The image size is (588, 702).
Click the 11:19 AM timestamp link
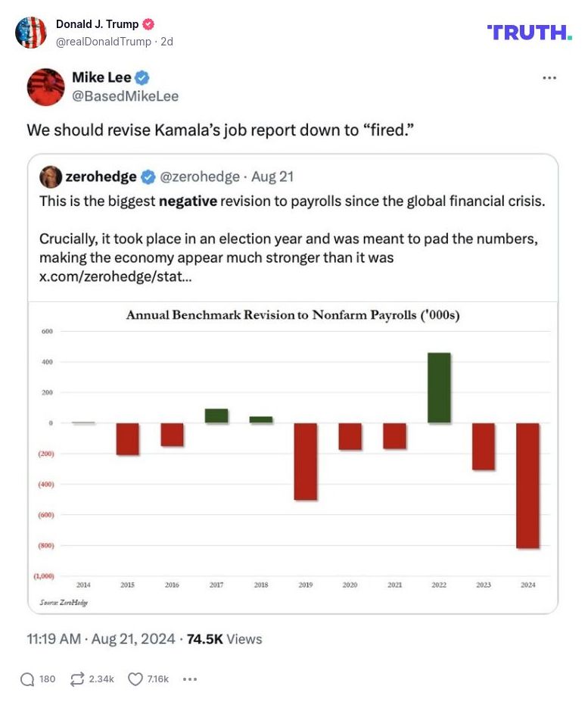pyautogui.click(x=54, y=639)
